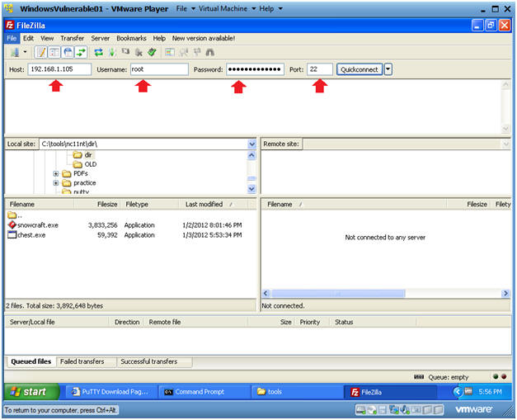Click the local tree scroll up arrow
This screenshot has height=420, width=517.
click(x=251, y=155)
